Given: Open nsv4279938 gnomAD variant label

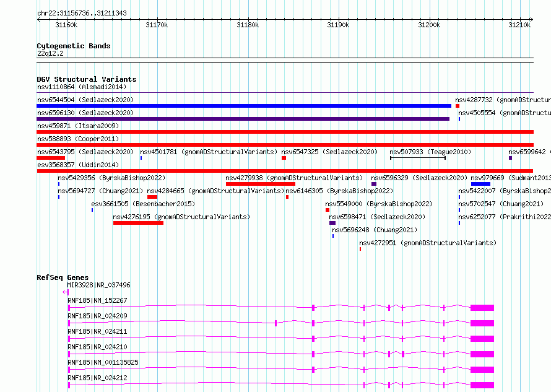Looking at the screenshot, I should click(294, 178).
